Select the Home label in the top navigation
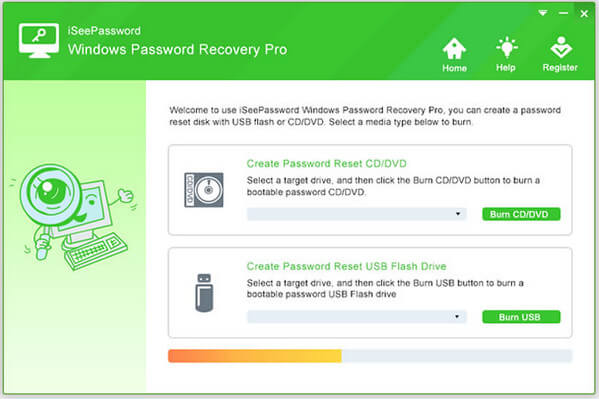Viewport: 599px width, 399px height. pyautogui.click(x=454, y=68)
